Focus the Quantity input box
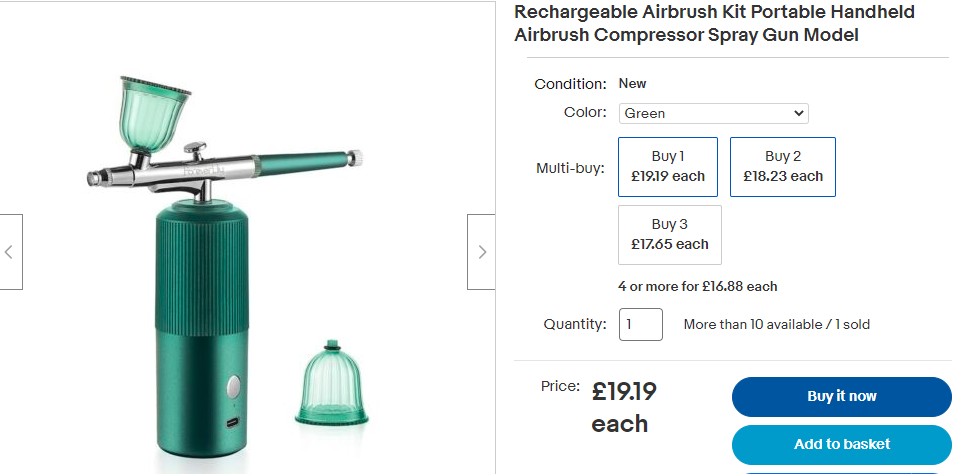This screenshot has height=474, width=963. pyautogui.click(x=640, y=324)
